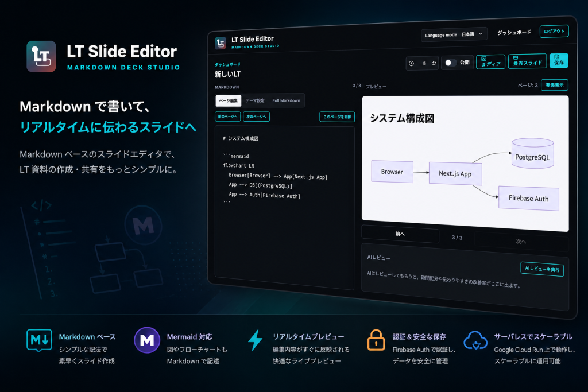Run AIレビューを実行

click(542, 269)
